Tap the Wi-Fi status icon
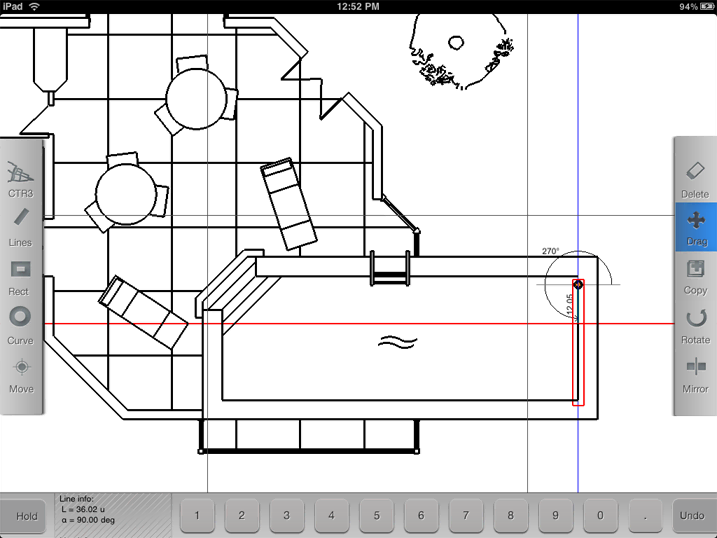The image size is (717, 538). (x=34, y=6)
